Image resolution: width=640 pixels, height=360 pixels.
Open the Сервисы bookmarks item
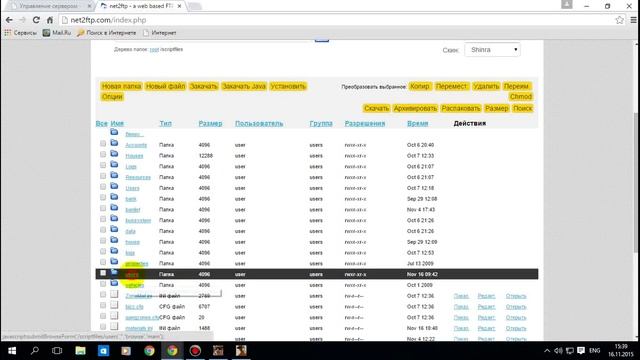(x=20, y=33)
